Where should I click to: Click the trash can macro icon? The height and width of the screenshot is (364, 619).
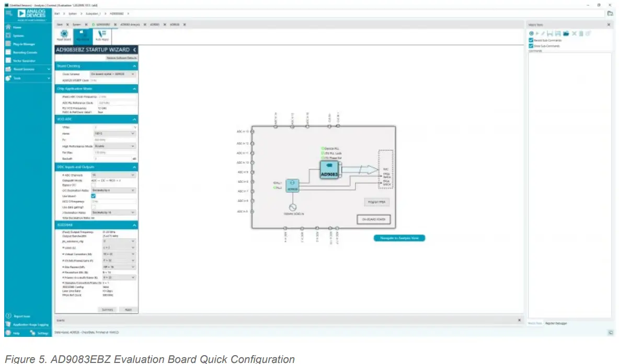pyautogui.click(x=581, y=33)
